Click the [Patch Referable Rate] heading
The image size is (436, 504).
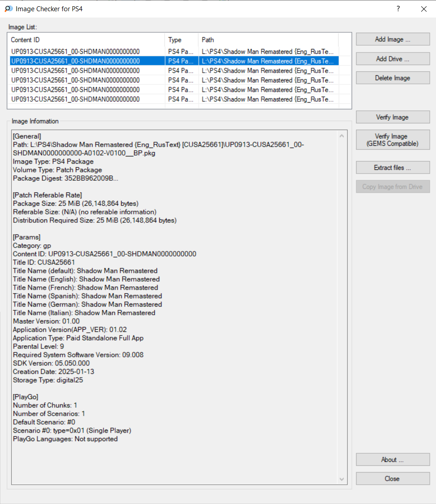[48, 195]
